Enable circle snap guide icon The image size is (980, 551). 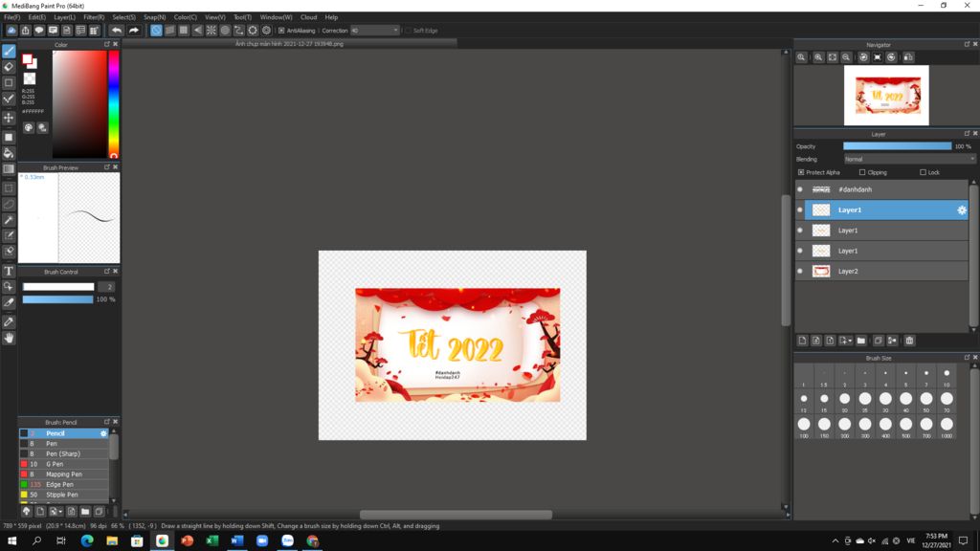pos(225,30)
